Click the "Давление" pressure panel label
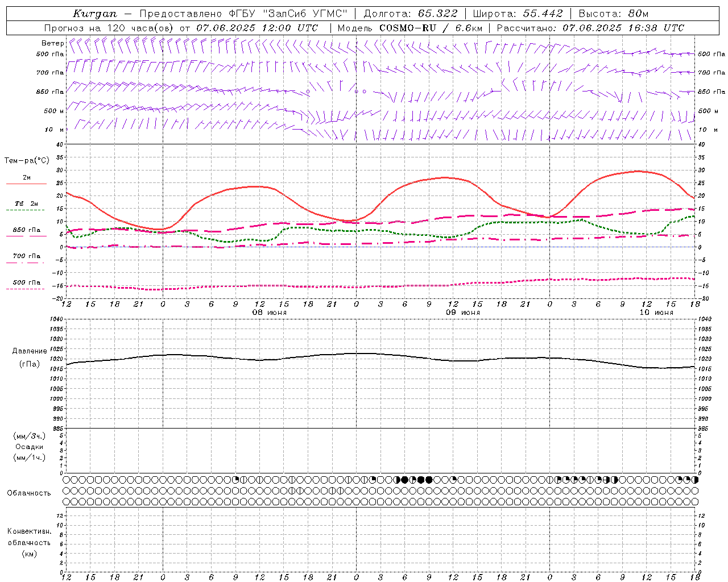728x582 pixels. tap(28, 351)
